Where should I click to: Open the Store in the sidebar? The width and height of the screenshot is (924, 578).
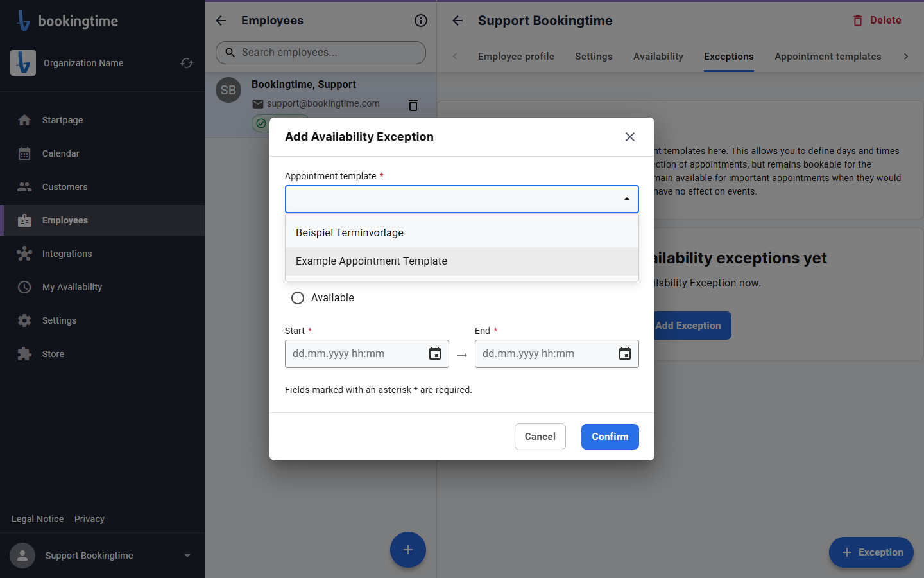103,354
